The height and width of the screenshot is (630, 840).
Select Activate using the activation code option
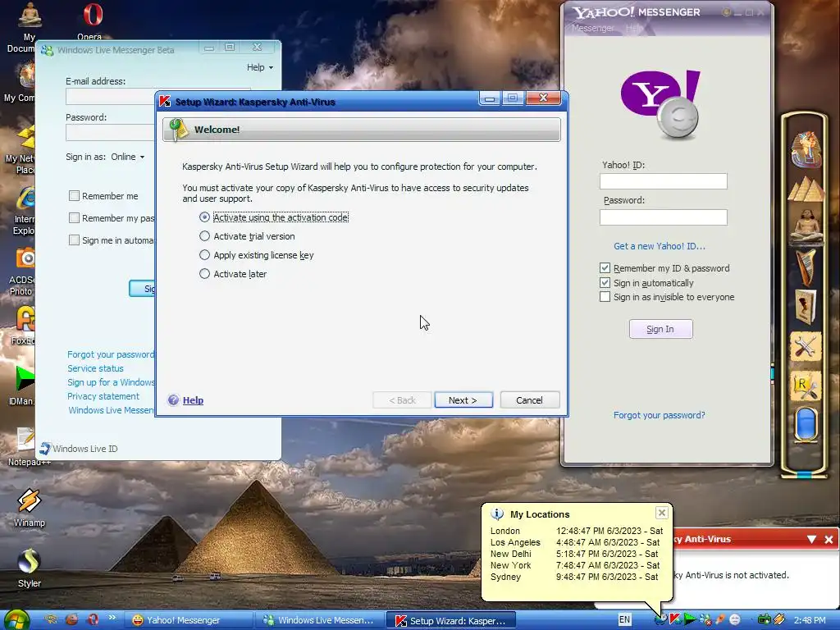pos(204,217)
